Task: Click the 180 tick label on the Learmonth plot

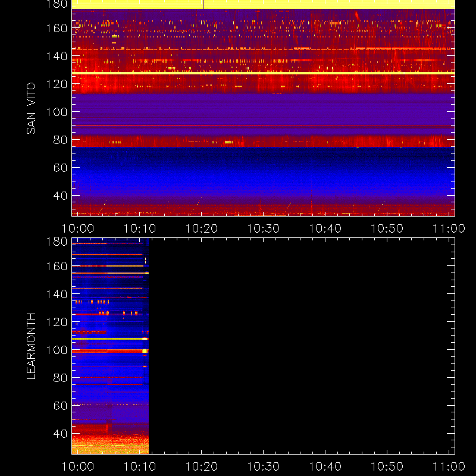Action: click(x=57, y=242)
